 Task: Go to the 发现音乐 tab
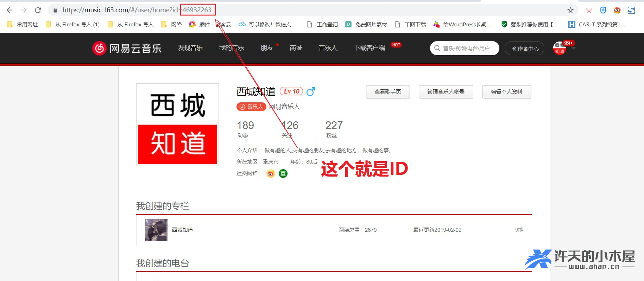pyautogui.click(x=190, y=48)
